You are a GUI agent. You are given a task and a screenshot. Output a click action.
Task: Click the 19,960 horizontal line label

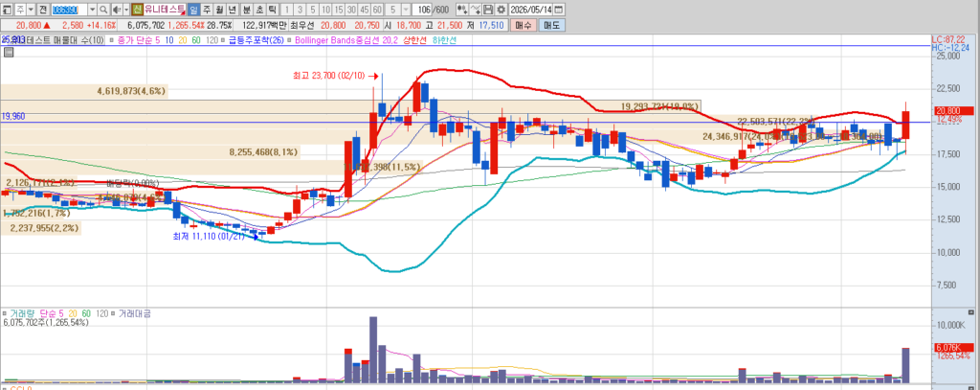pos(12,116)
